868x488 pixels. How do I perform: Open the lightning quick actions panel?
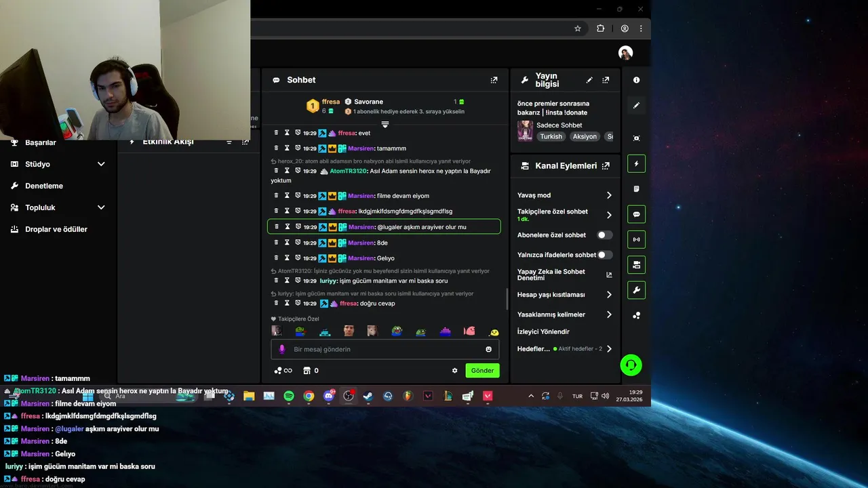pos(636,163)
